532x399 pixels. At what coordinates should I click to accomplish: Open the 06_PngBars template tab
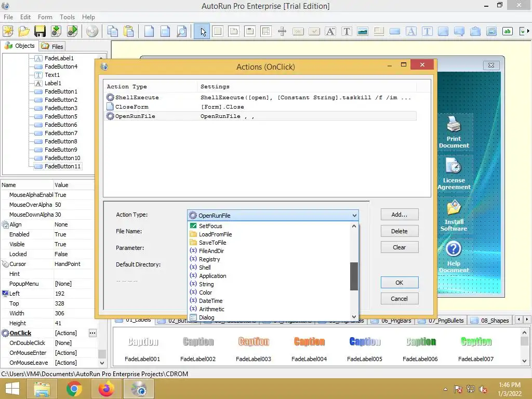[x=391, y=320]
